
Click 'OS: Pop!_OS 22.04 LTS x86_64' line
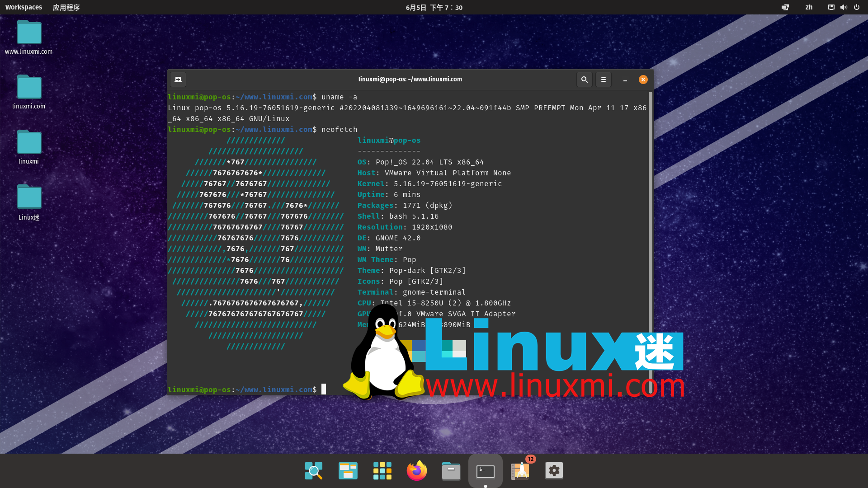coord(420,162)
